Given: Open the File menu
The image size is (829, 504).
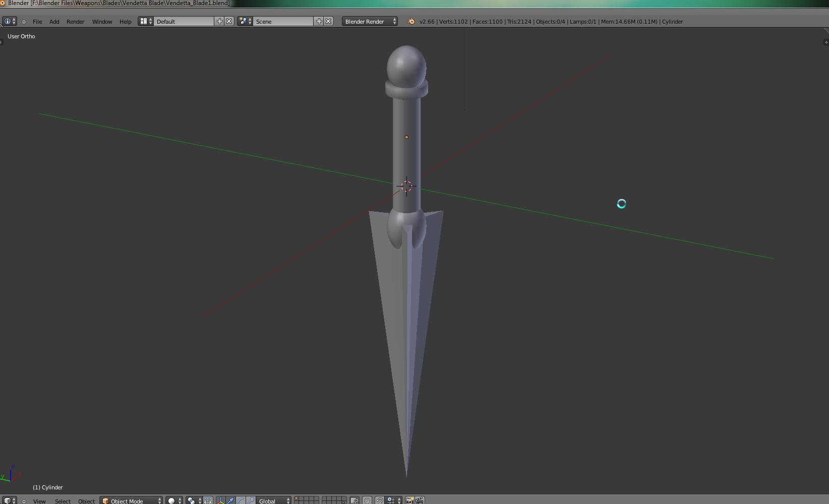Looking at the screenshot, I should click(x=37, y=22).
